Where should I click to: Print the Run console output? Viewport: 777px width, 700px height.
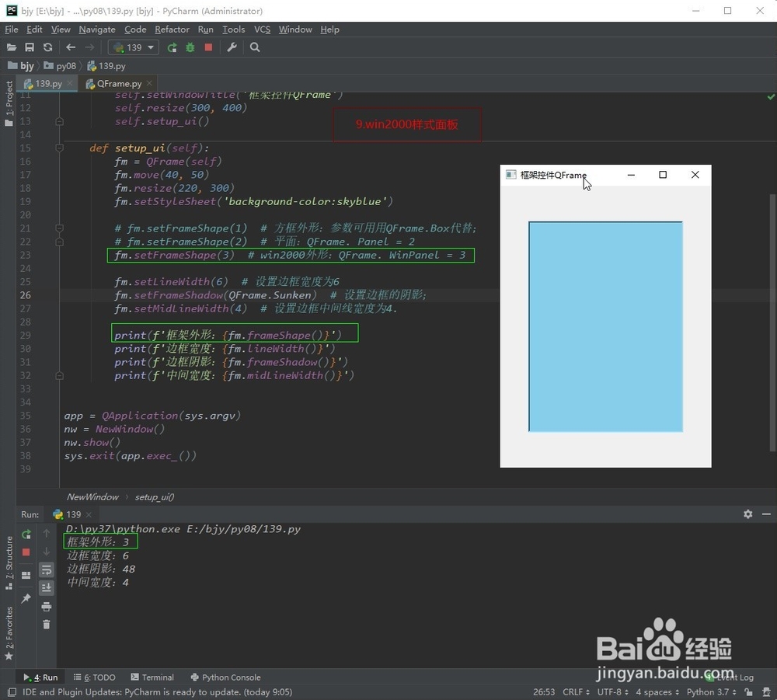(x=47, y=606)
